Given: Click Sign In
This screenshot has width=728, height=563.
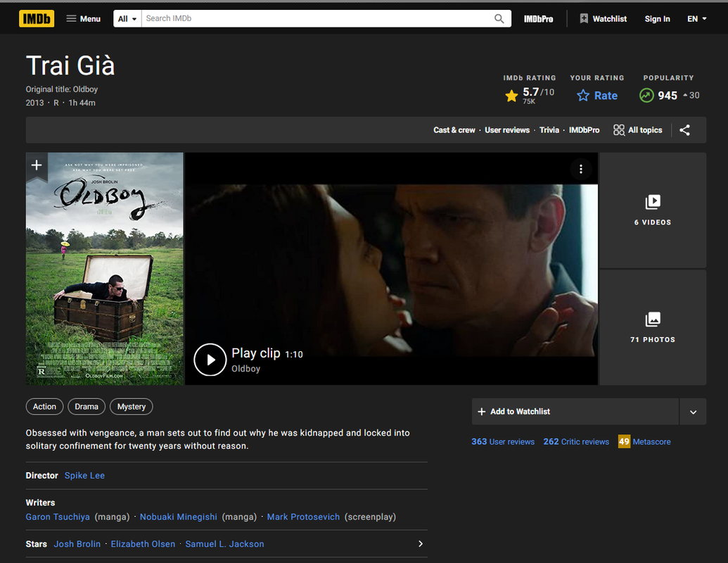Looking at the screenshot, I should [657, 18].
